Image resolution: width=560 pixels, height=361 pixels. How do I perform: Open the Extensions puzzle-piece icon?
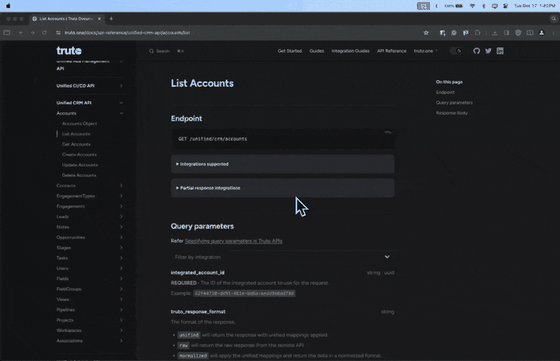[478, 33]
